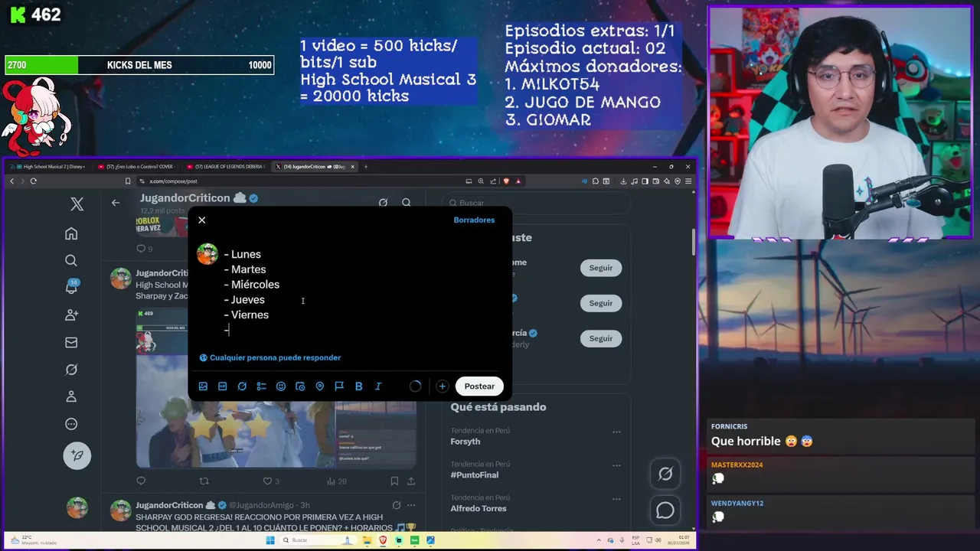Open Borradores drafts link
Image resolution: width=980 pixels, height=551 pixels.
point(474,220)
